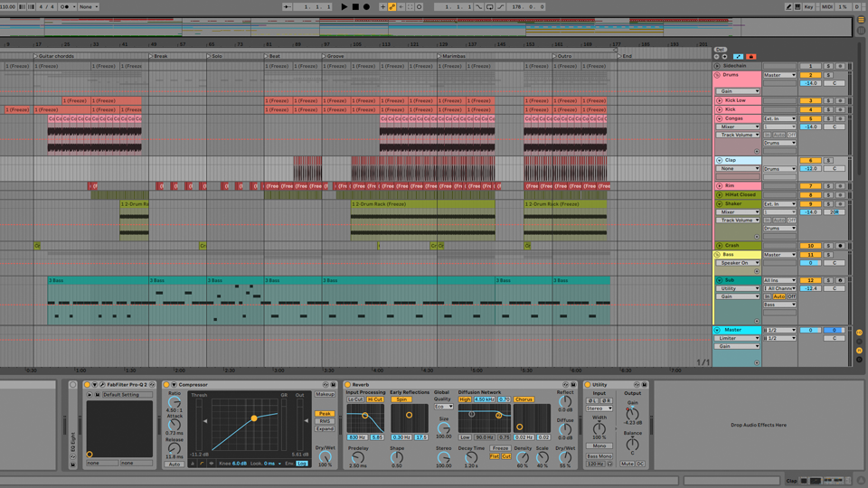Viewport: 868px width, 488px height.
Task: Start playback with the Play button
Action: (x=344, y=6)
